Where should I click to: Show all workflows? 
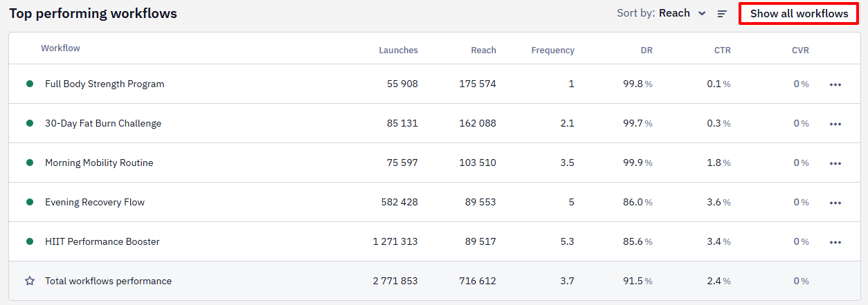799,14
